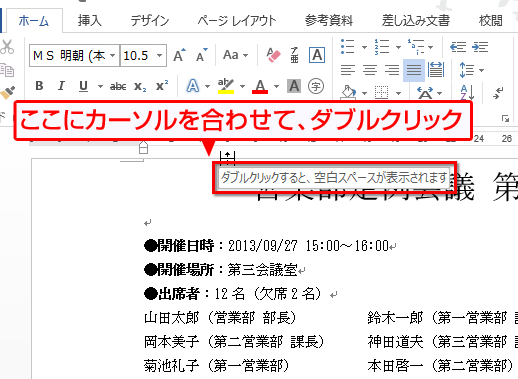This screenshot has width=518, height=379.
Task: Switch to the 校閲 tab
Action: [490, 21]
